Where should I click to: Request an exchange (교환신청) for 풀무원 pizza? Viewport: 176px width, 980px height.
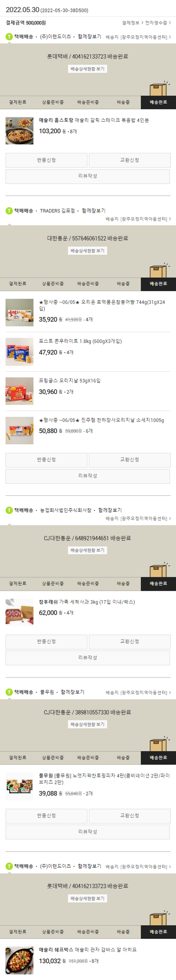click(130, 816)
